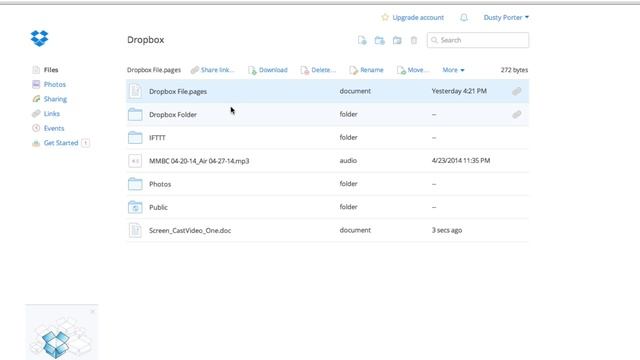Click Move action
Image resolution: width=640 pixels, height=360 pixels.
(x=413, y=70)
